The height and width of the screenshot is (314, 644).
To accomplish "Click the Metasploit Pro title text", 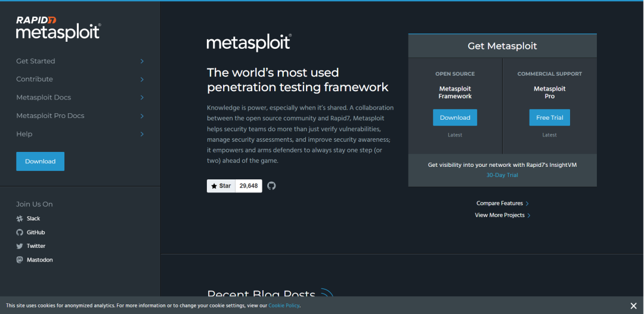I will pos(550,92).
